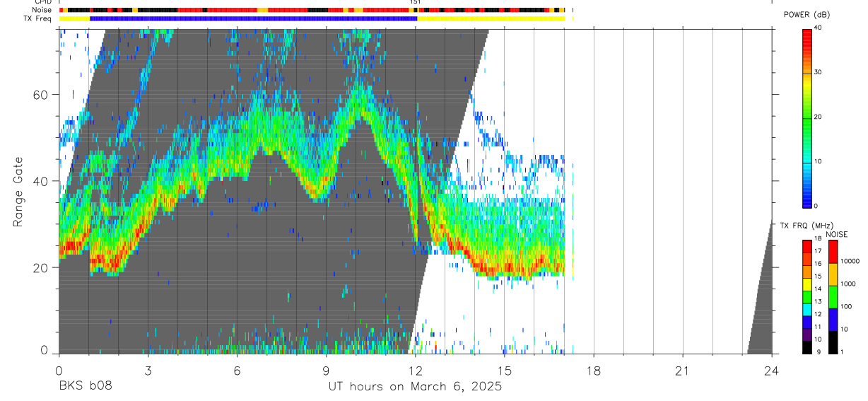
Task: Select the 'NOISE' legend title
Action: click(836, 234)
